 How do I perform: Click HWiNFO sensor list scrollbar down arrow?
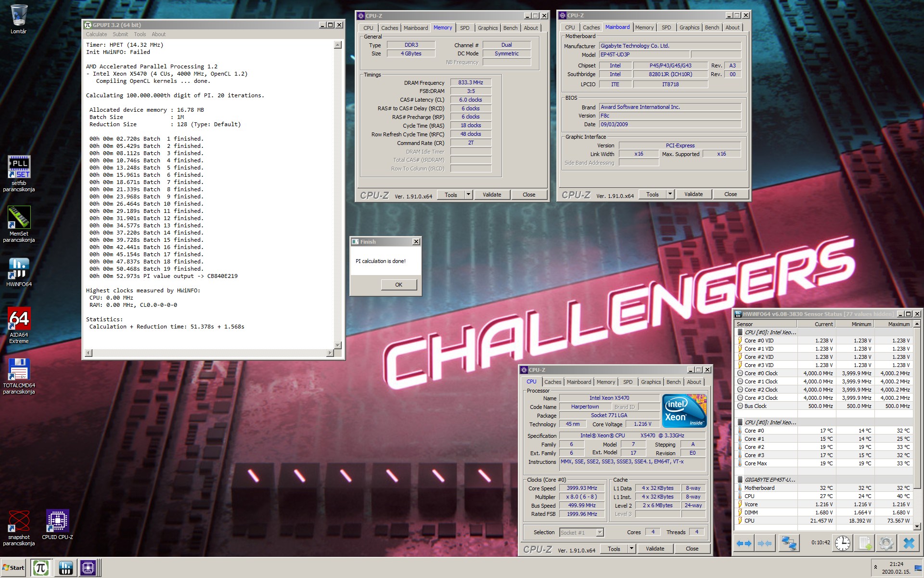917,526
